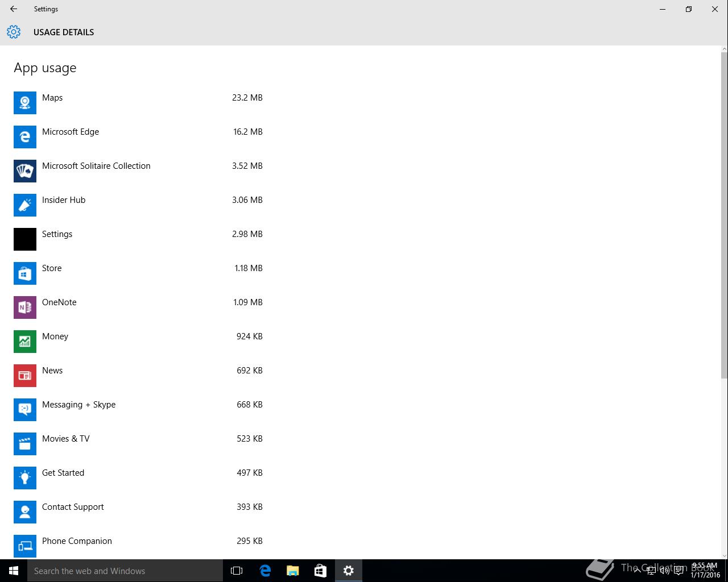Click the network icon in system tray

(x=651, y=571)
